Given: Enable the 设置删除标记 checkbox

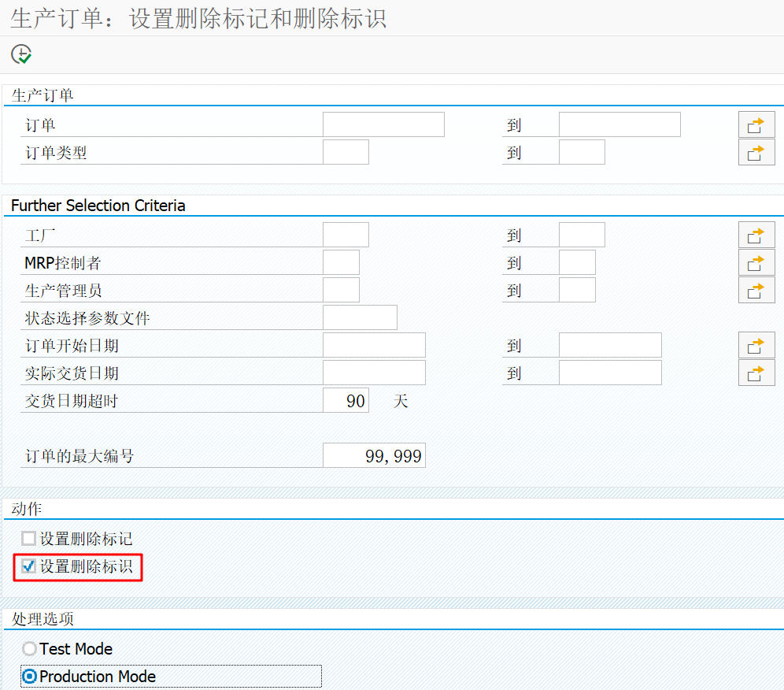Looking at the screenshot, I should [x=28, y=538].
